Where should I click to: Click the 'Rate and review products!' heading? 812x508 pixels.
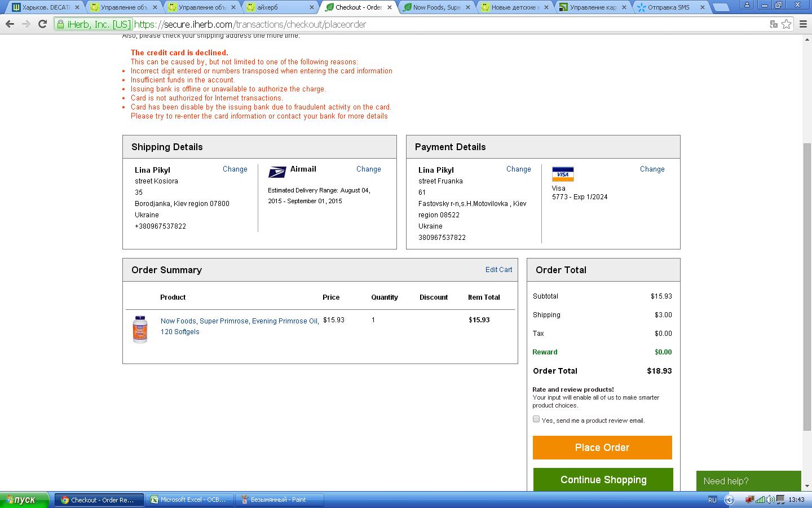click(573, 389)
